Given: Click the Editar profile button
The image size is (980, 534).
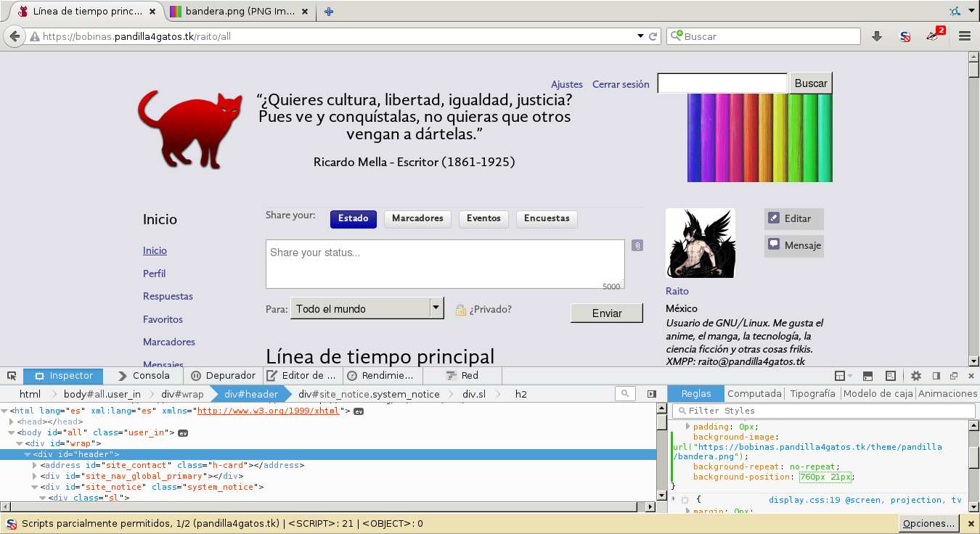Looking at the screenshot, I should (793, 218).
